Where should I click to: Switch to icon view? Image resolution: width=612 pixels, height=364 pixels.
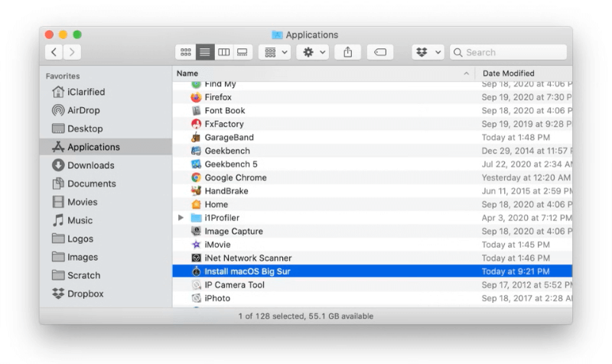pyautogui.click(x=186, y=52)
